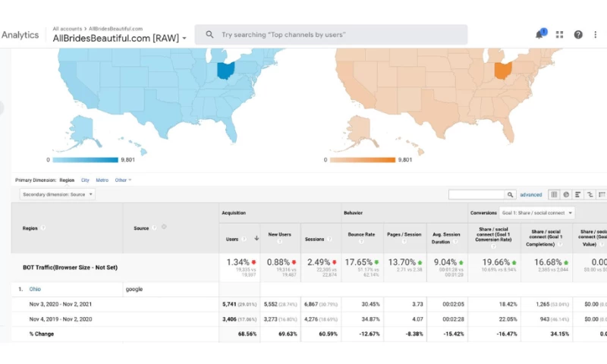Switch to the data table view icon
Viewport: 607px width, 364px height.
554,195
